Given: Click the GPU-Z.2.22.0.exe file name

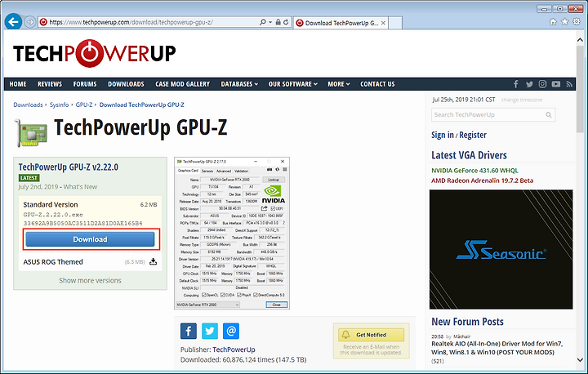Looking at the screenshot, I should (53, 215).
